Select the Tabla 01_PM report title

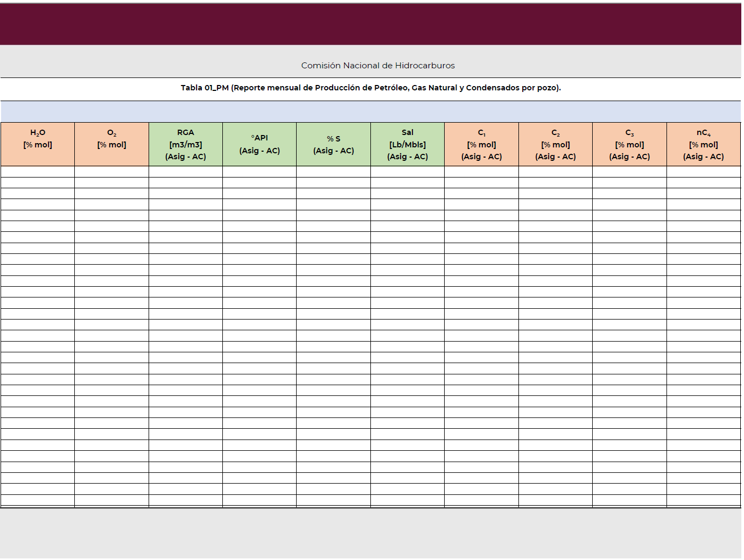[x=371, y=87]
